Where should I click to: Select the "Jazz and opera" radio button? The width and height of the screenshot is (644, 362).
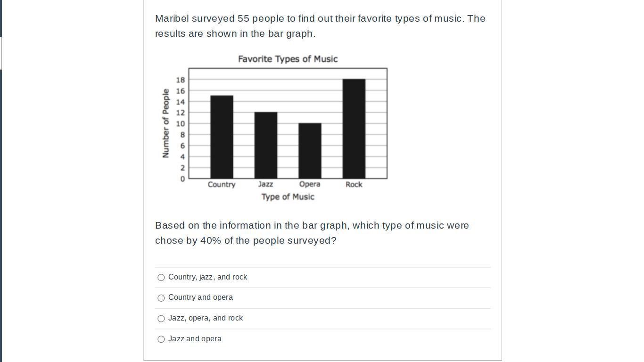[x=161, y=339]
